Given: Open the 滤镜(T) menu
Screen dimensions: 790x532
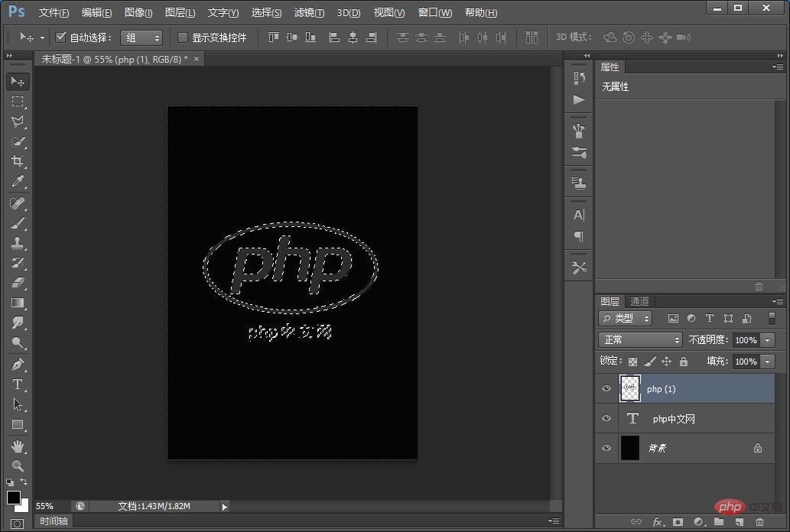Looking at the screenshot, I should (309, 12).
